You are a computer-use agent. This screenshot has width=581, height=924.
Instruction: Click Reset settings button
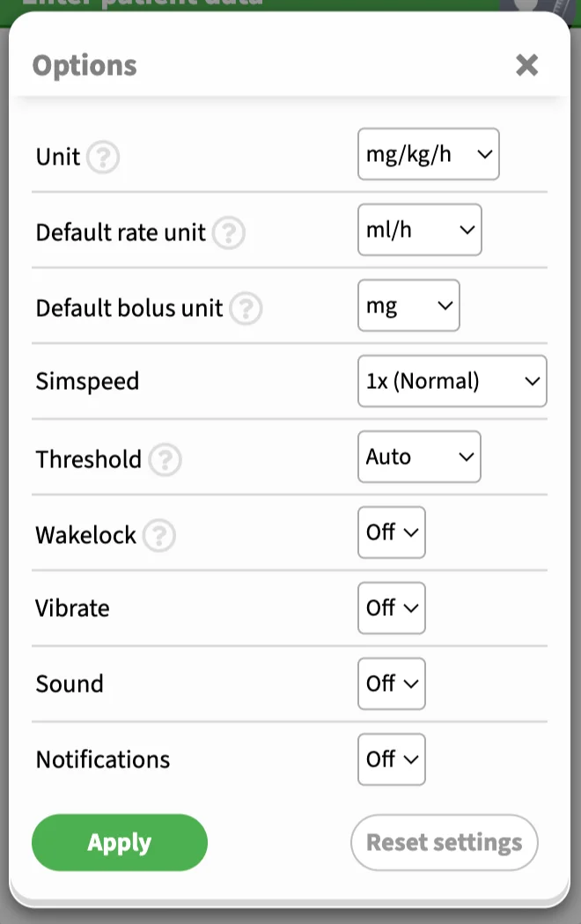tap(445, 843)
